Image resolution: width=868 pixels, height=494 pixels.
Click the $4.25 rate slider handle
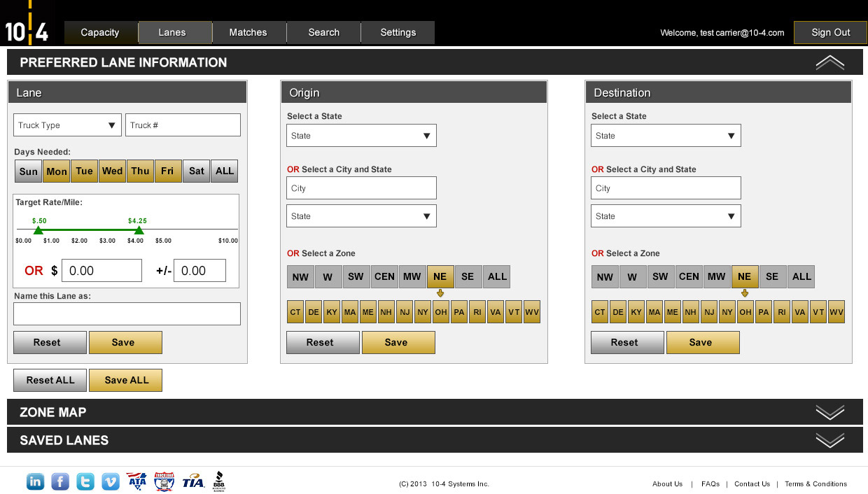tap(139, 230)
